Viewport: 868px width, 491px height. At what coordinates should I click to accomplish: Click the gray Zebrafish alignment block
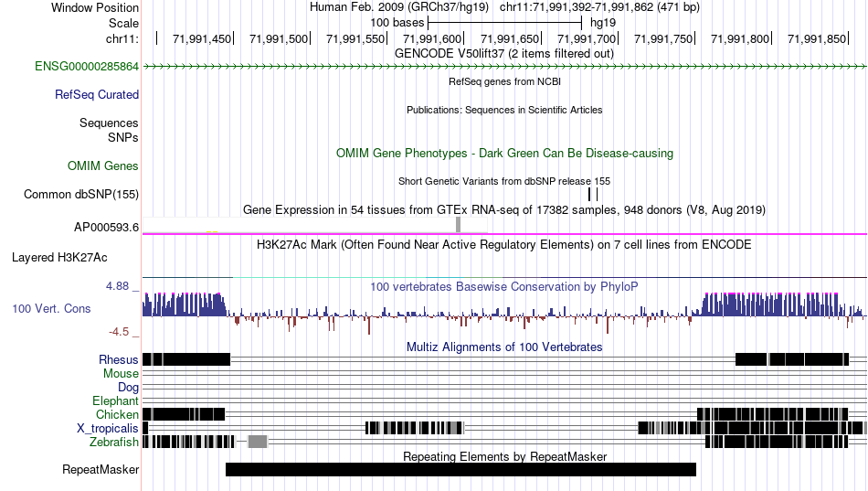click(258, 442)
